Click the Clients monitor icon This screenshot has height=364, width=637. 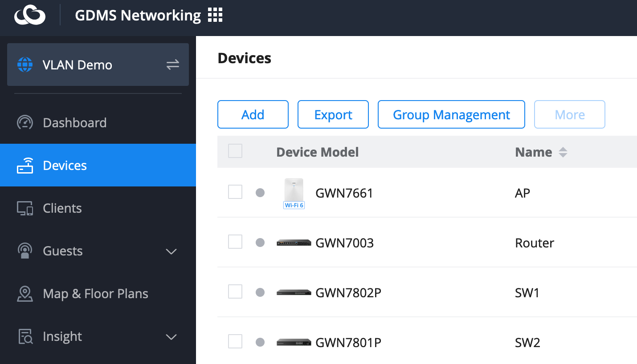[25, 208]
